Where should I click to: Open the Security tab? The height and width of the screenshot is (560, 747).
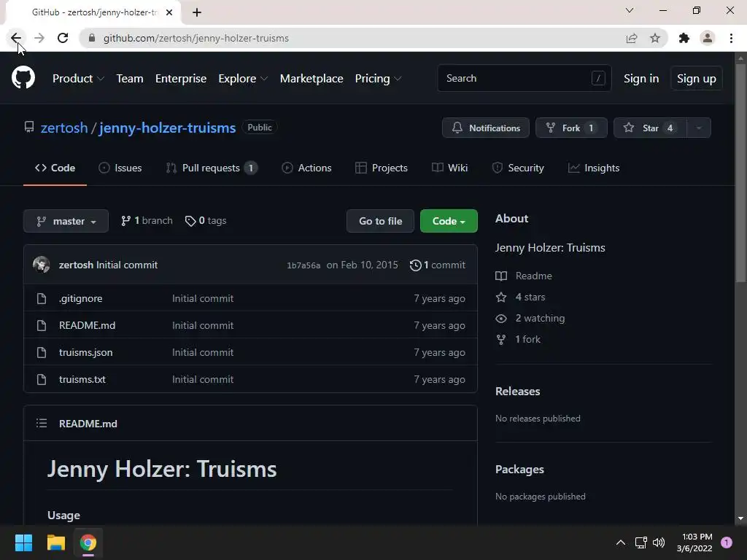(518, 168)
